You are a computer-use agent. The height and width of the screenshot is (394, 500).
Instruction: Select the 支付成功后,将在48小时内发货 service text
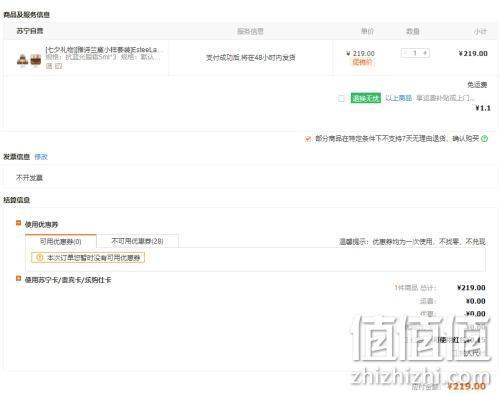(x=250, y=58)
